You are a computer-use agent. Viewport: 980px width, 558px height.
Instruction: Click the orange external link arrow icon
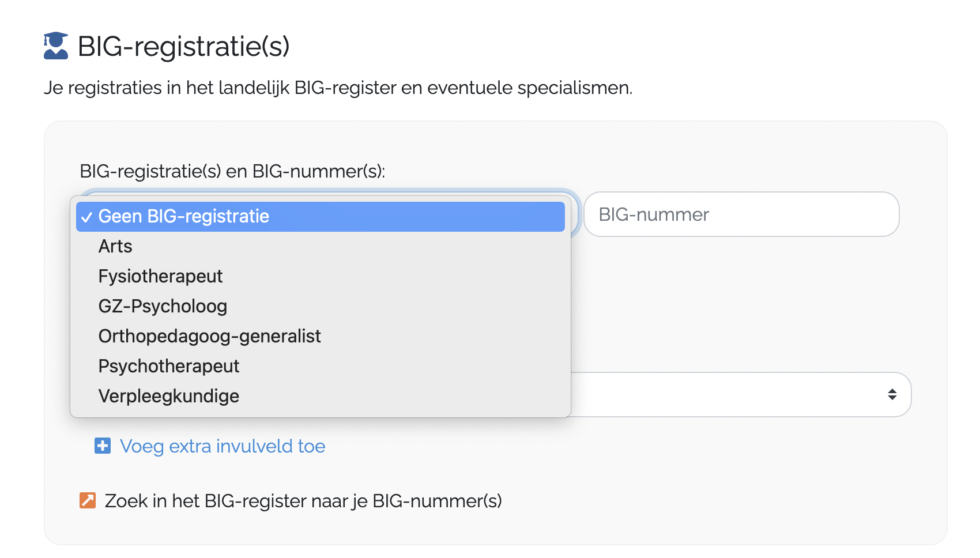(x=88, y=500)
